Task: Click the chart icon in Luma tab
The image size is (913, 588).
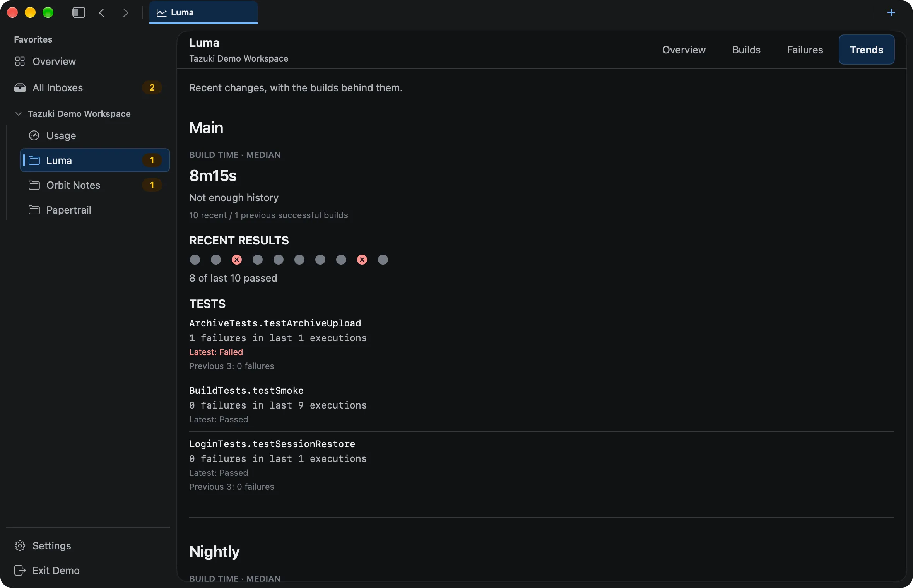Action: pyautogui.click(x=161, y=13)
